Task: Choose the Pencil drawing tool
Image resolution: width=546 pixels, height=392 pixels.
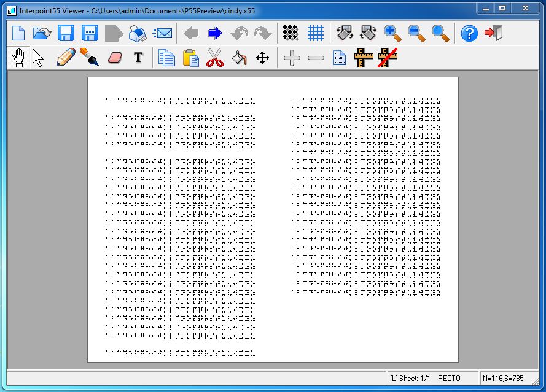Action: tap(65, 58)
